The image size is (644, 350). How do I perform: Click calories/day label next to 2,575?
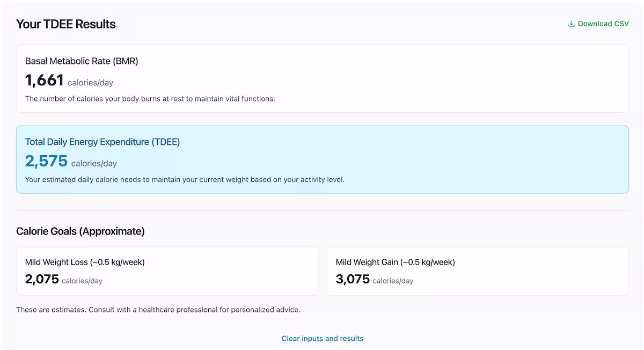click(94, 163)
